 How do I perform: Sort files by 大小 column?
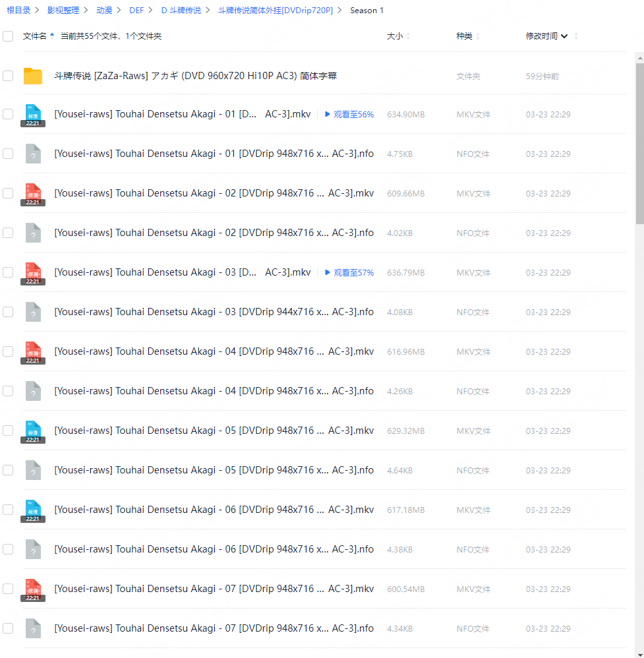[394, 36]
